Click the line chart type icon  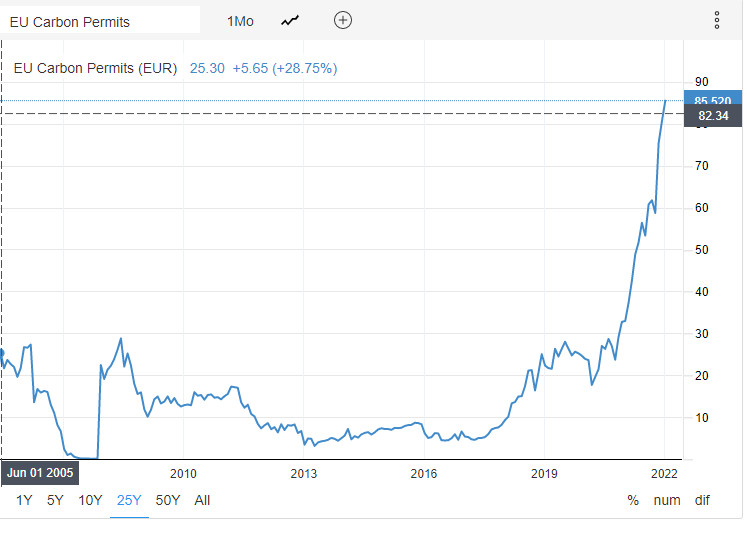[x=290, y=21]
